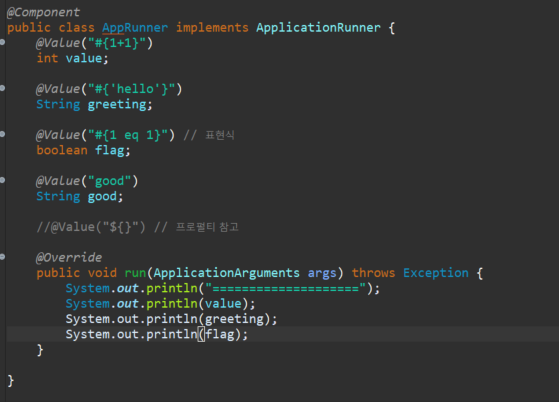This screenshot has width=559, height=402.
Task: Click the 'args' parameter name
Action: 322,273
